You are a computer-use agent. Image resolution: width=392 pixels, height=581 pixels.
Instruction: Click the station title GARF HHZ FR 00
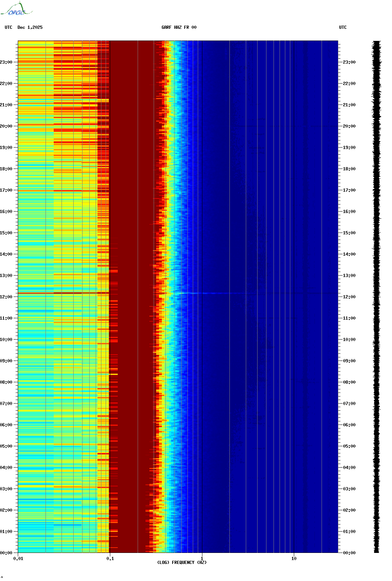pos(179,27)
